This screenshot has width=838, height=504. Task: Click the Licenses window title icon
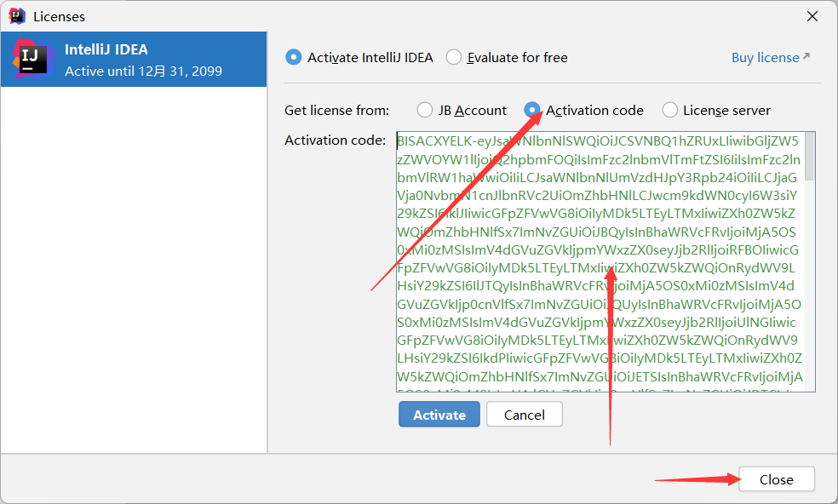[x=17, y=16]
